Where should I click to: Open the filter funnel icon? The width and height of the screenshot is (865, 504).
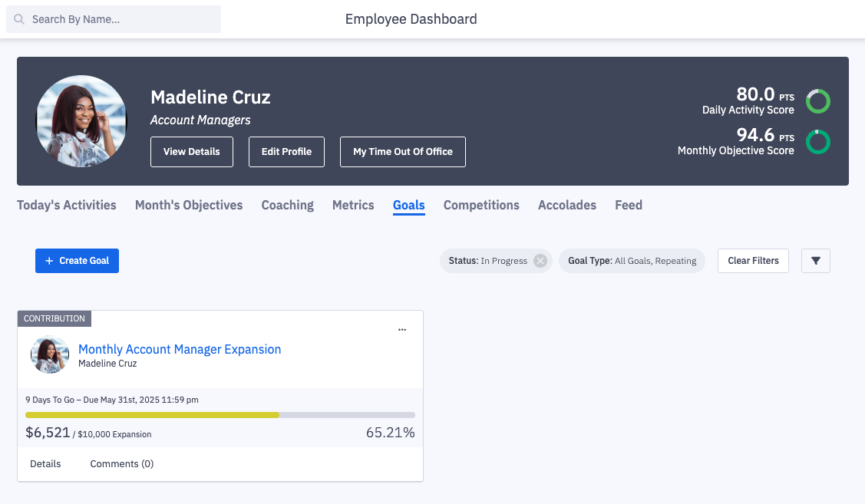point(815,261)
